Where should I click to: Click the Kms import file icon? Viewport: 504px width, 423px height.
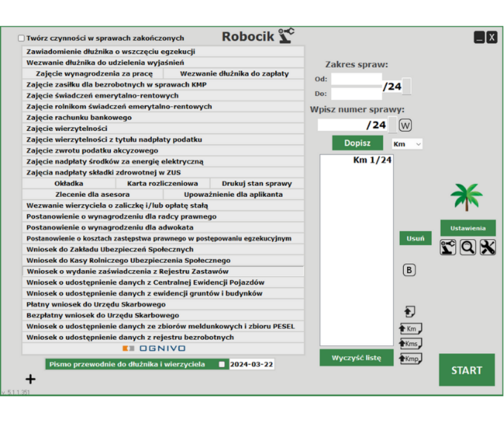[410, 344]
